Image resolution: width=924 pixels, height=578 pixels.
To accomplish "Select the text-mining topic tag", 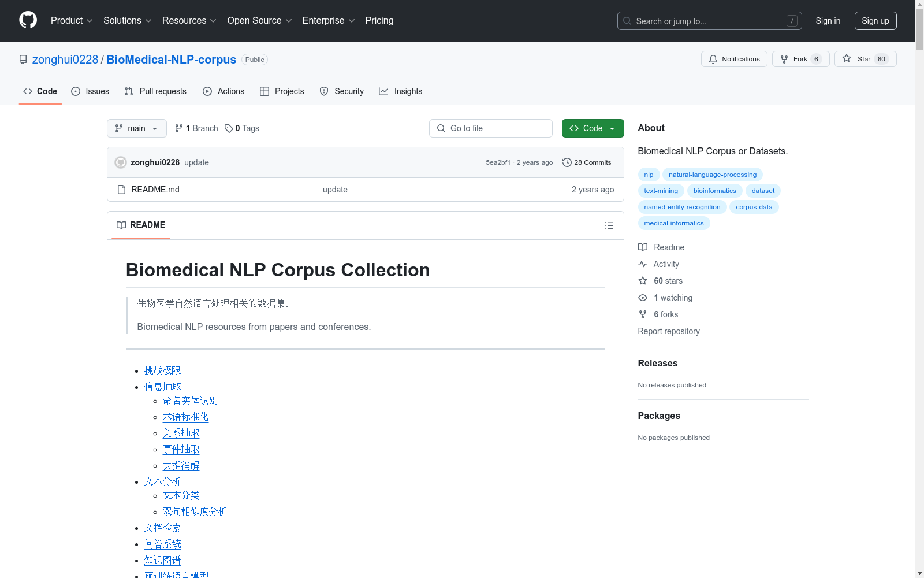I will [x=661, y=191].
